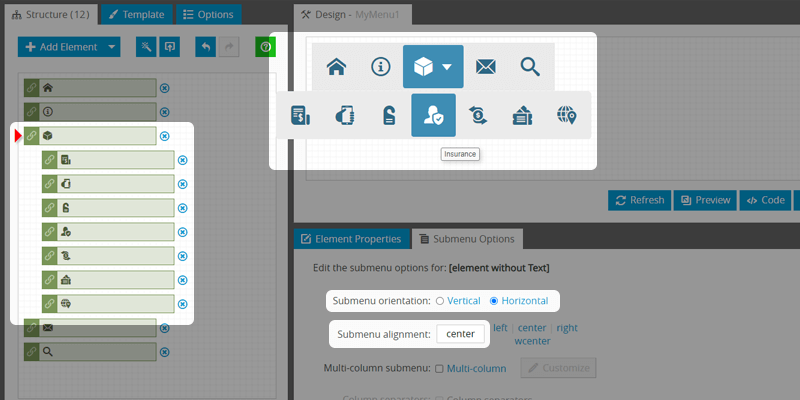Switch to the Options tab
The height and width of the screenshot is (400, 800).
point(207,15)
